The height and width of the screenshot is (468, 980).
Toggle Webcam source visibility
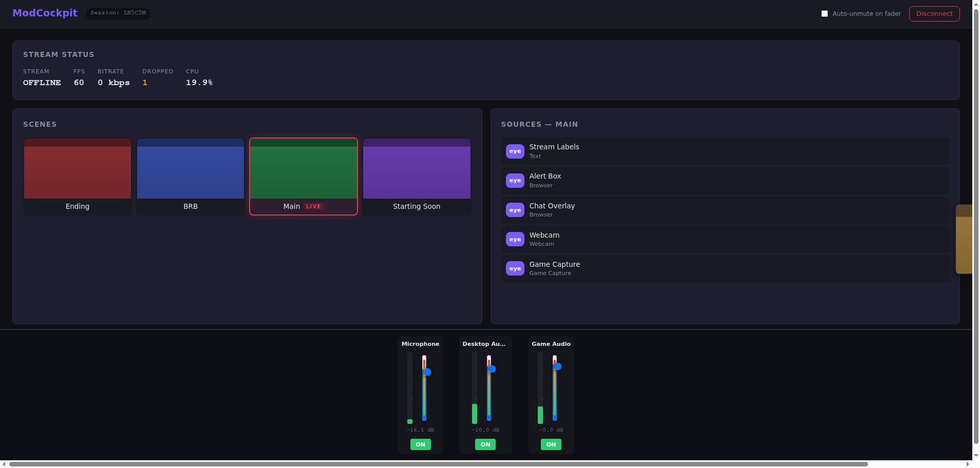pyautogui.click(x=515, y=239)
